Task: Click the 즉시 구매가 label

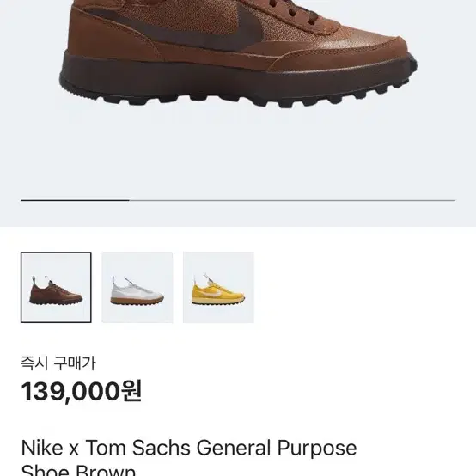Action: pyautogui.click(x=58, y=363)
